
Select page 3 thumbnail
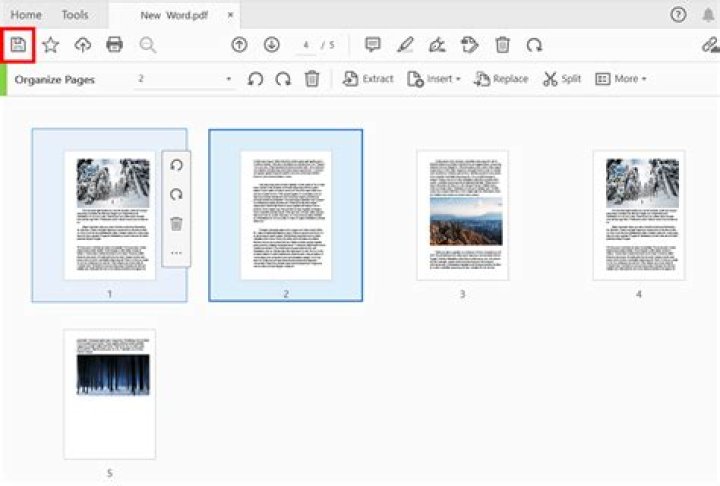(x=462, y=215)
